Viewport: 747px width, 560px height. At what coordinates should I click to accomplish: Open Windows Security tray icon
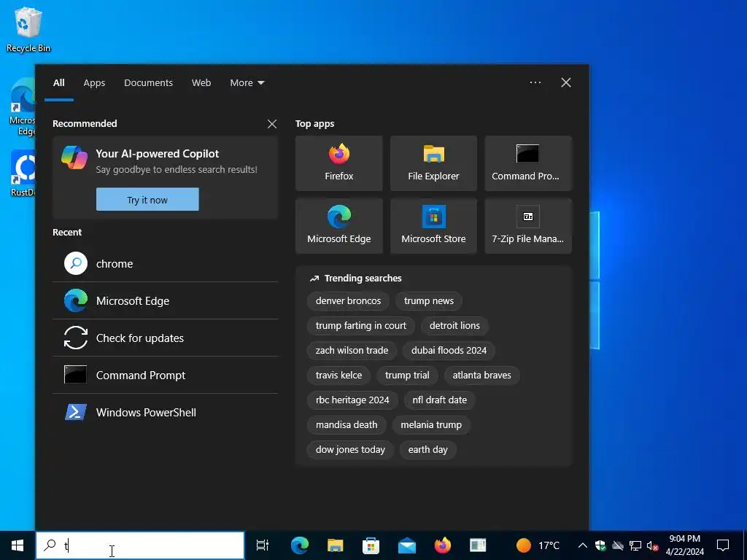[x=601, y=545]
